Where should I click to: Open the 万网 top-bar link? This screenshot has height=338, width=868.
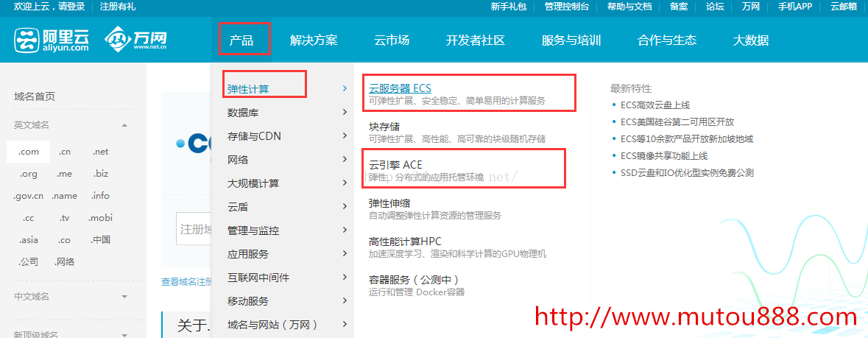[x=751, y=7]
